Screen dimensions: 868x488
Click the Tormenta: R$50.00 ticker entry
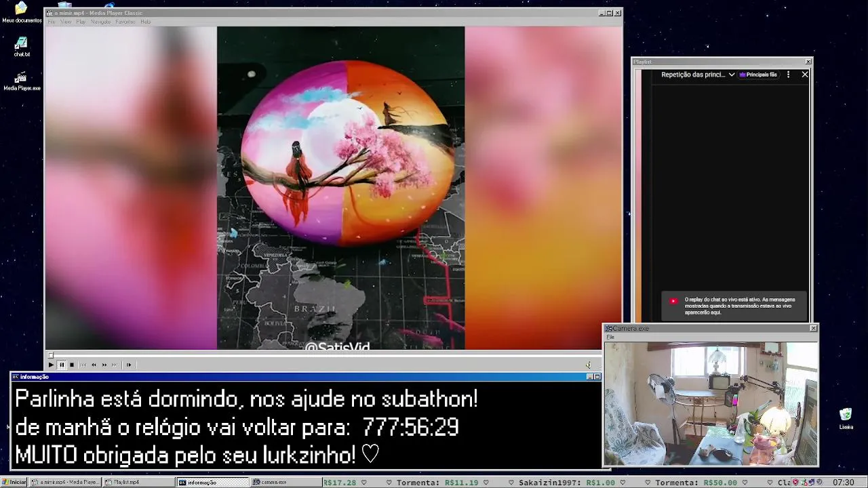click(x=696, y=483)
